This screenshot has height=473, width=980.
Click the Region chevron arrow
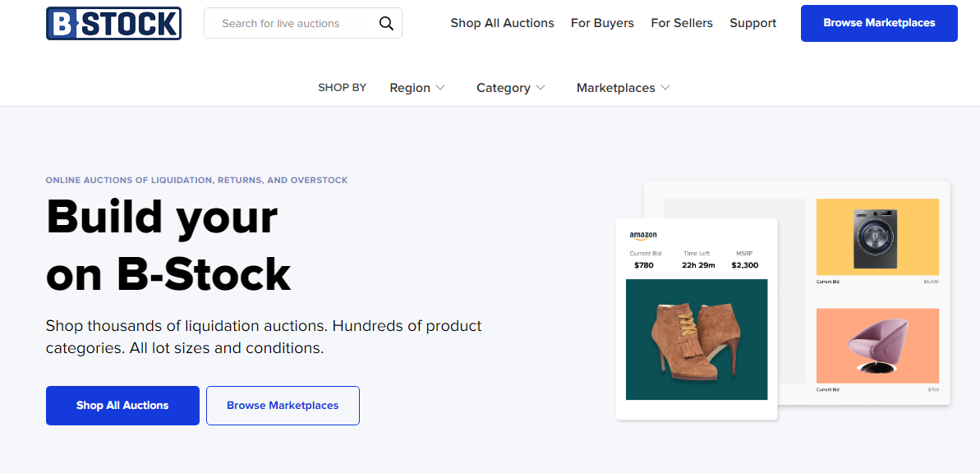(440, 88)
